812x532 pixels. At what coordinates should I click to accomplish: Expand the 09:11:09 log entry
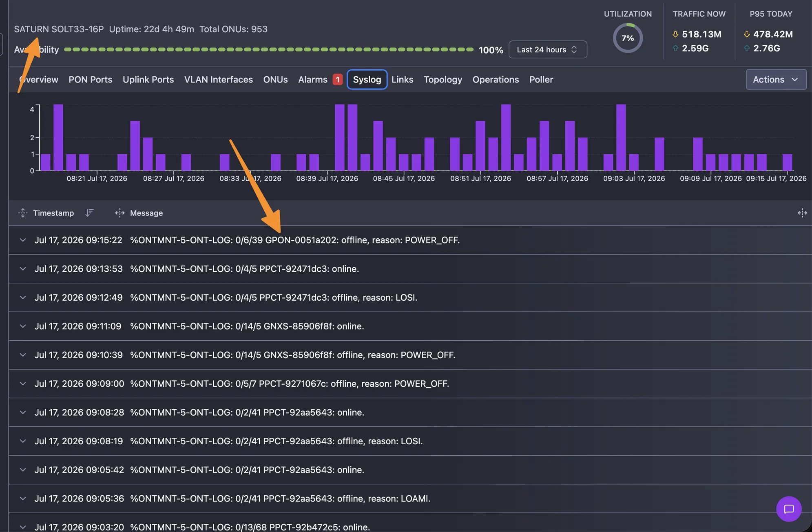(x=23, y=326)
